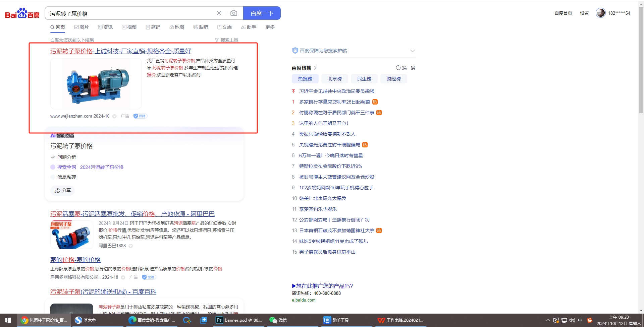Click the 分享 share button

[x=63, y=190]
